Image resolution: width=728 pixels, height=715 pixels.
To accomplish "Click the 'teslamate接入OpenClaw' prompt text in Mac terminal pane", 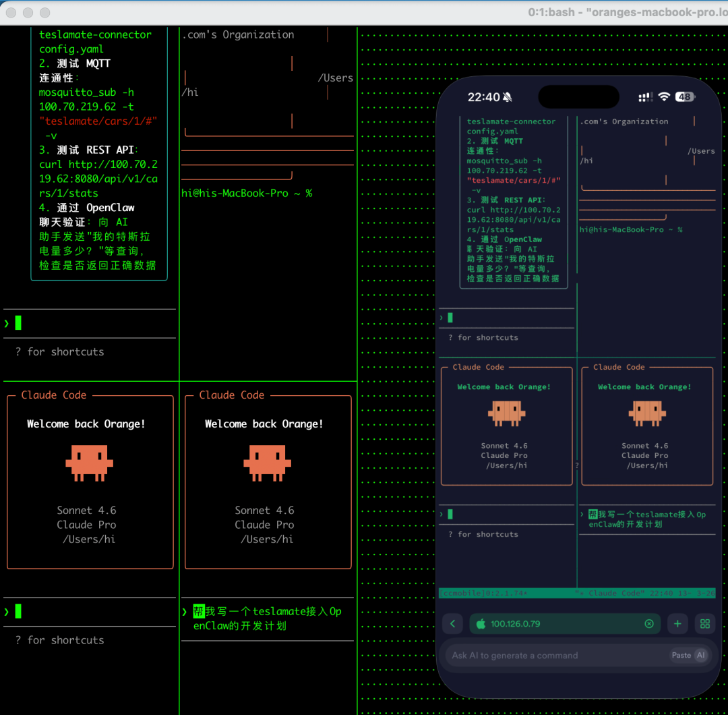I will pyautogui.click(x=268, y=619).
